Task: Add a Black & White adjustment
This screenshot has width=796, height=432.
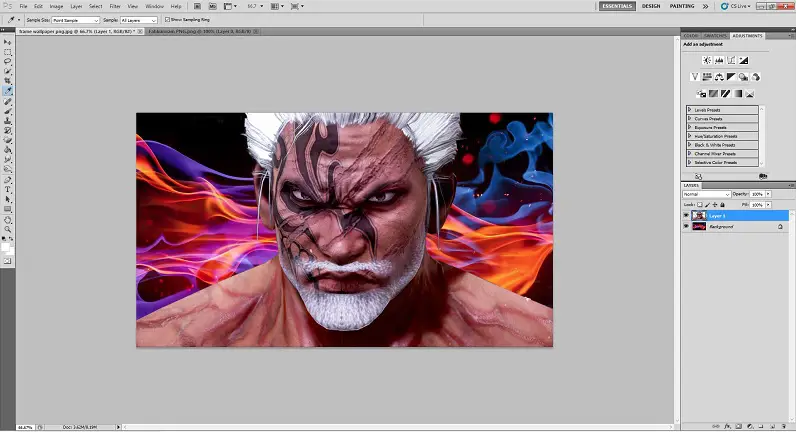Action: click(731, 77)
